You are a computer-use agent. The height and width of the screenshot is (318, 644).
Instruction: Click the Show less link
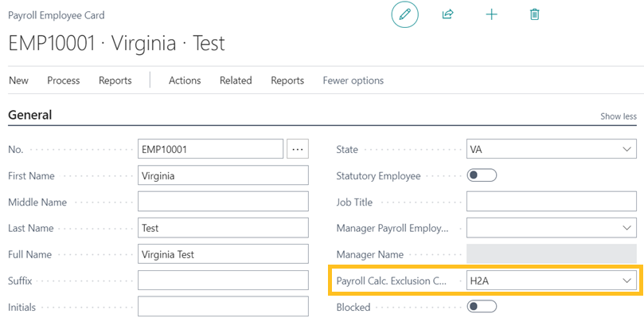[x=619, y=116]
